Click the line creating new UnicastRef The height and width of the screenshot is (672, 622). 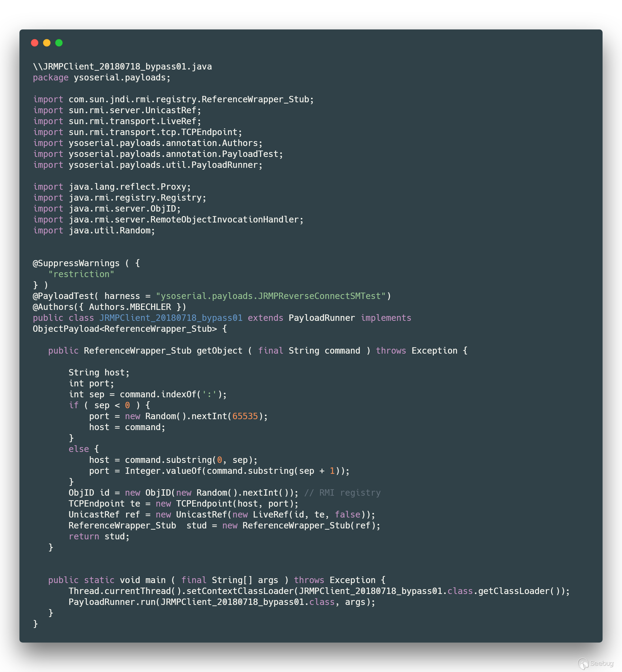coord(222,515)
